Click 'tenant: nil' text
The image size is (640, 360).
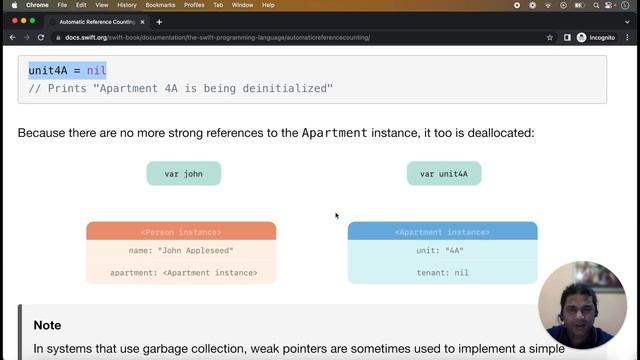click(442, 273)
